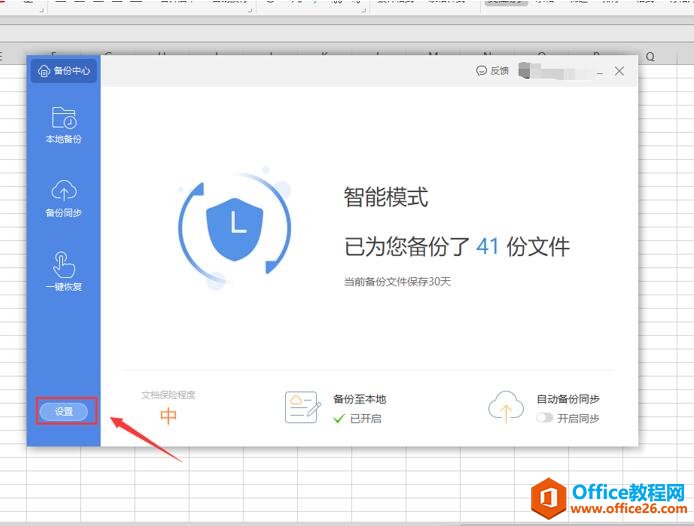Click the 41 backed-up files number
The height and width of the screenshot is (526, 694).
(x=487, y=246)
